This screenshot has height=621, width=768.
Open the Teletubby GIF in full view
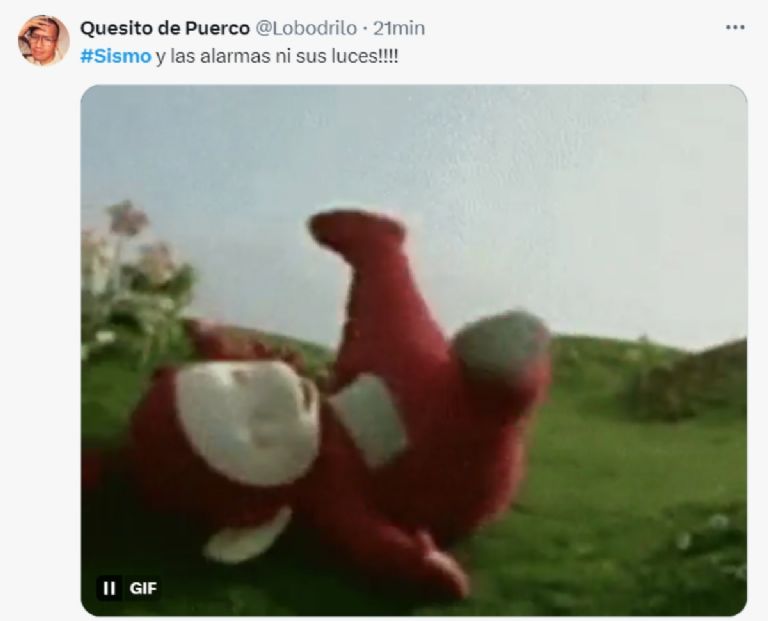pos(414,350)
